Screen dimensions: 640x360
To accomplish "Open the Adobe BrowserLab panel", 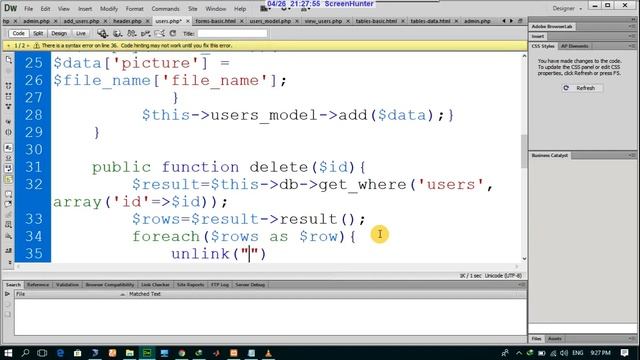I will click(552, 27).
